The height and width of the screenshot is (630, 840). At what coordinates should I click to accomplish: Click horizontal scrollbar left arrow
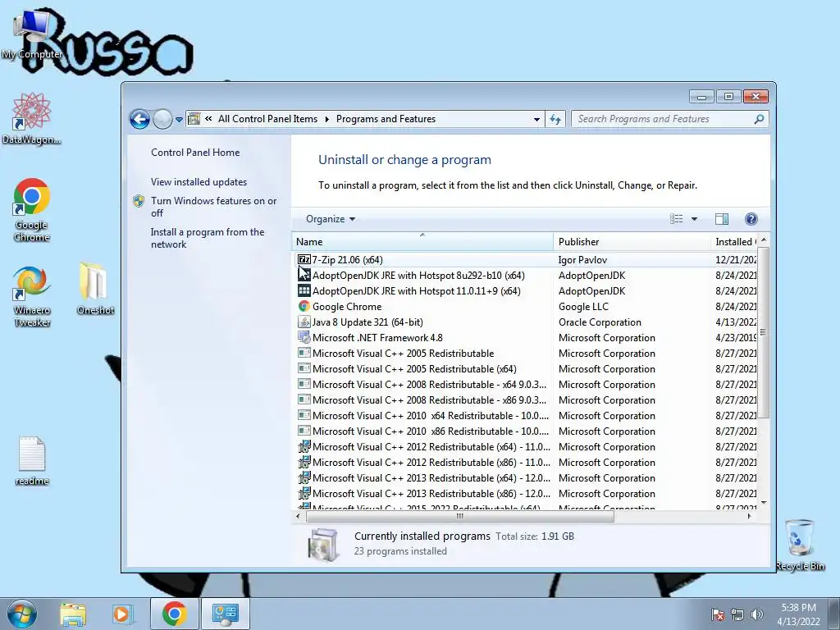(x=299, y=517)
